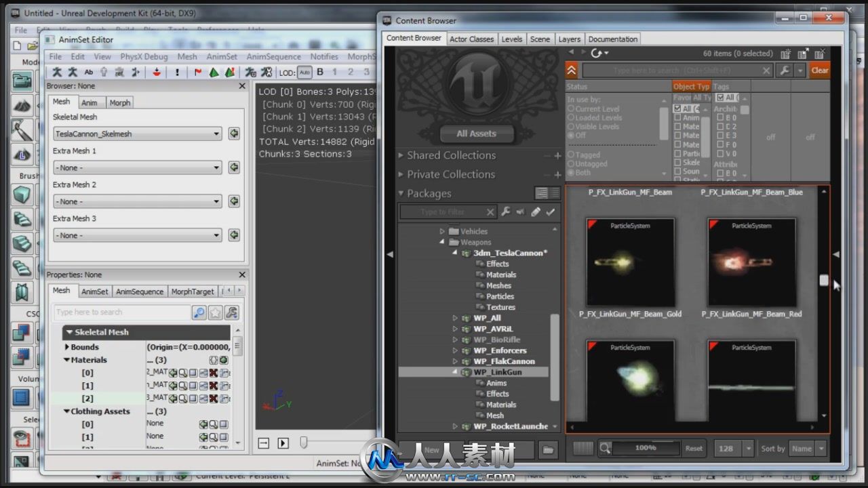The height and width of the screenshot is (488, 868).
Task: Click the first skeleton figure toolbar icon
Action: pos(58,73)
